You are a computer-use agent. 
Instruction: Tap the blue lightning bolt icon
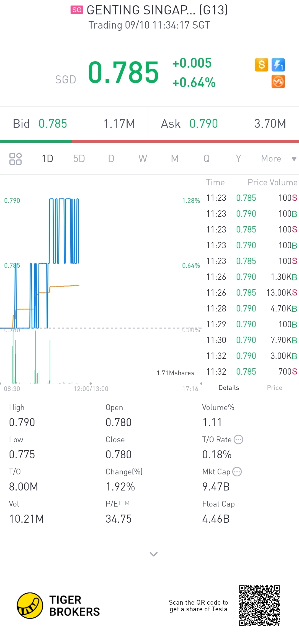pos(278,65)
